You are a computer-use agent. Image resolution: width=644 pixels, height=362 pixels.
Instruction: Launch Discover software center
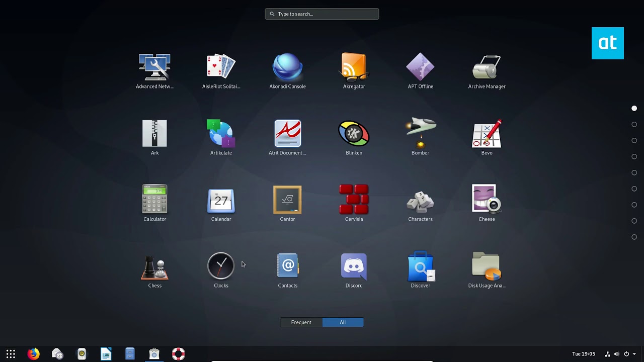[420, 266]
